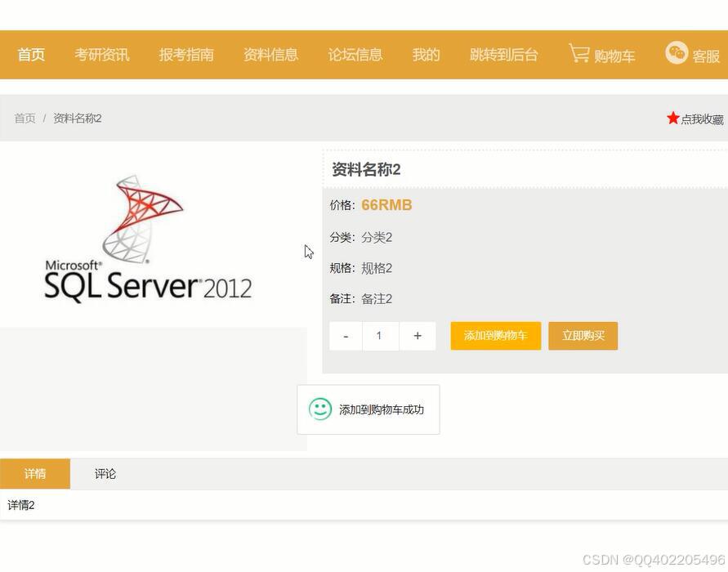Image resolution: width=728 pixels, height=572 pixels.
Task: Click 首页 in the breadcrumb
Action: 25,118
